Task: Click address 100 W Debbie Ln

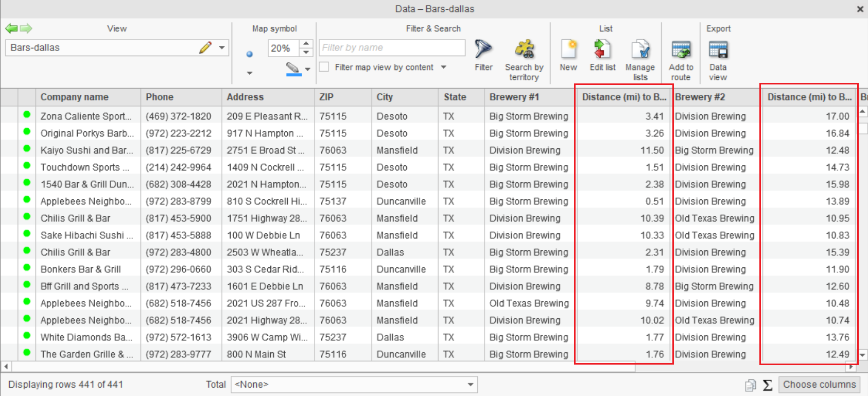Action: coord(264,235)
